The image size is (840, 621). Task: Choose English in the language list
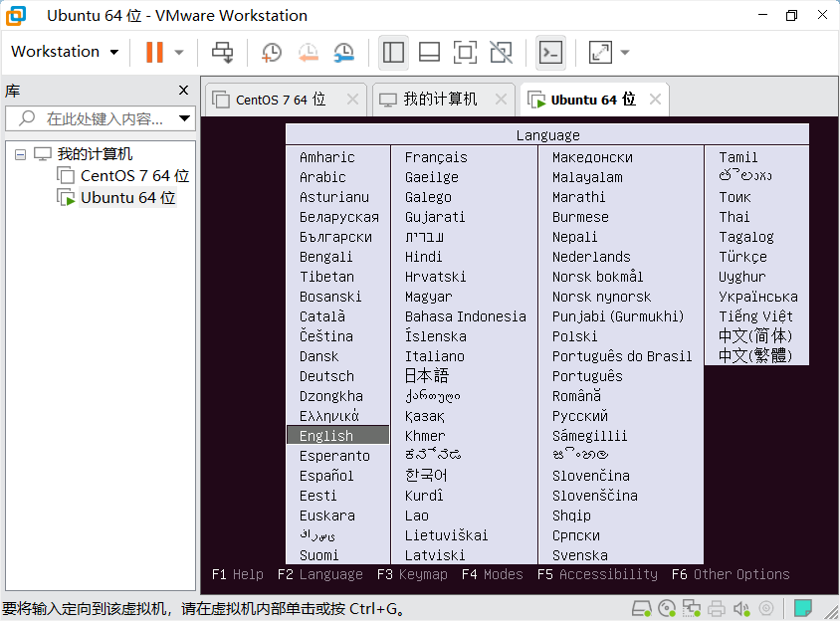click(x=338, y=435)
